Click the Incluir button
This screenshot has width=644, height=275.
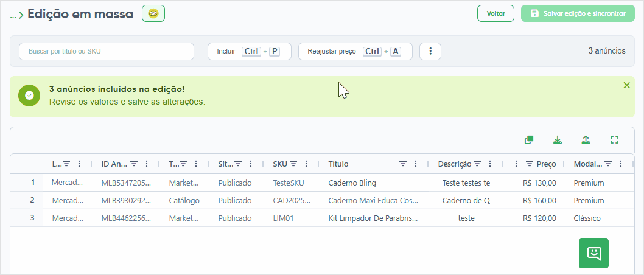tap(250, 51)
